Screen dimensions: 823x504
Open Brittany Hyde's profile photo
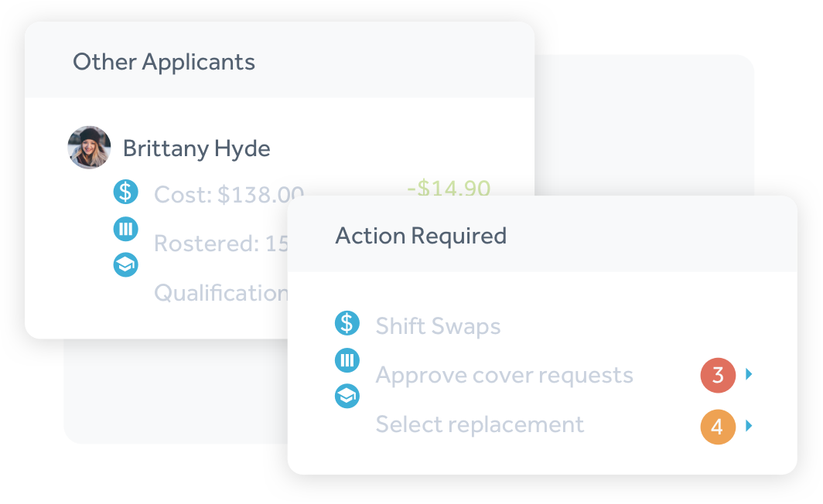point(89,148)
